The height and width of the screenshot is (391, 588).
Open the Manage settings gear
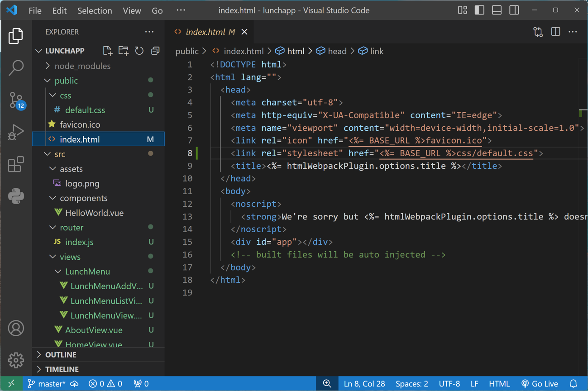[16, 360]
